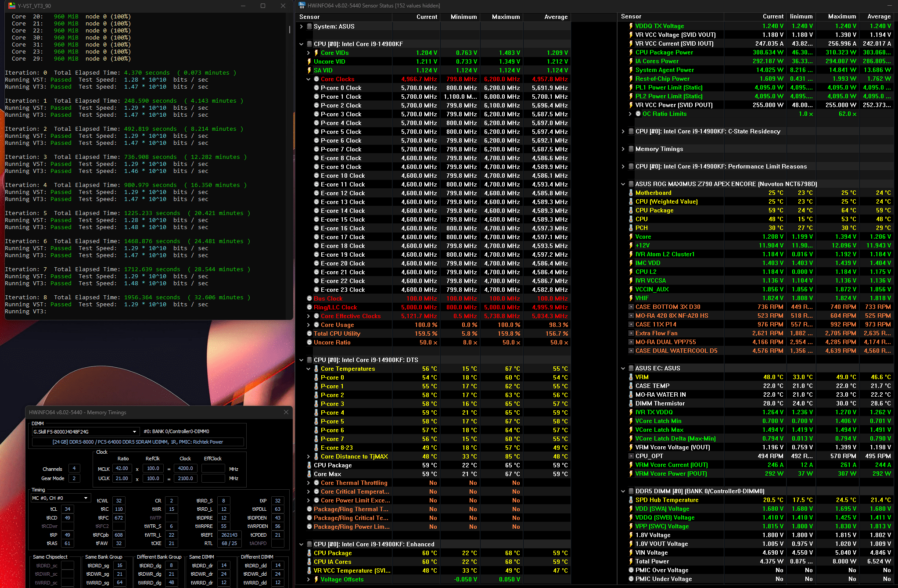
Task: Click the Core VIDs lightning bolt icon
Action: tap(316, 53)
